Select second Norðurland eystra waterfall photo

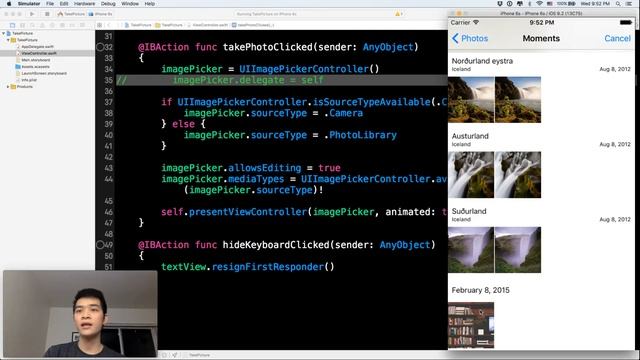(x=518, y=100)
